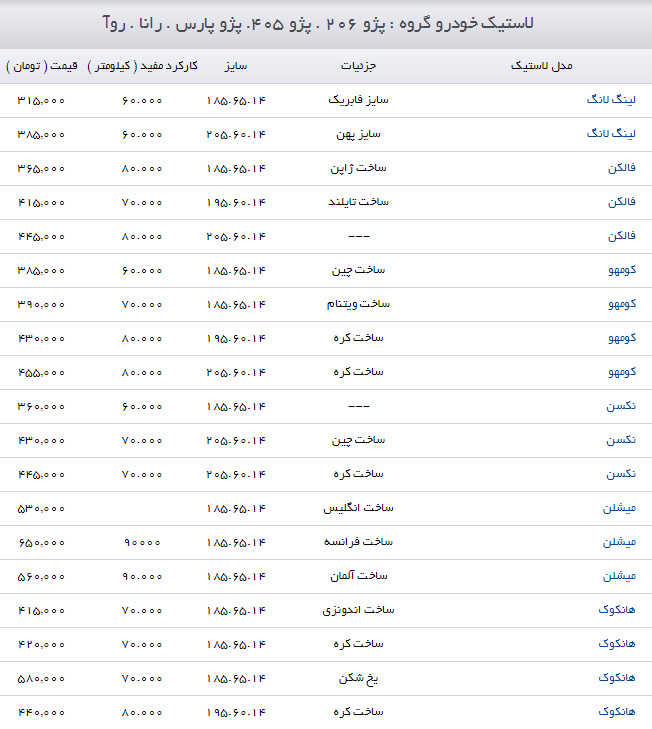
Task: Click the ساخت ویتنام details cell
Action: [359, 304]
